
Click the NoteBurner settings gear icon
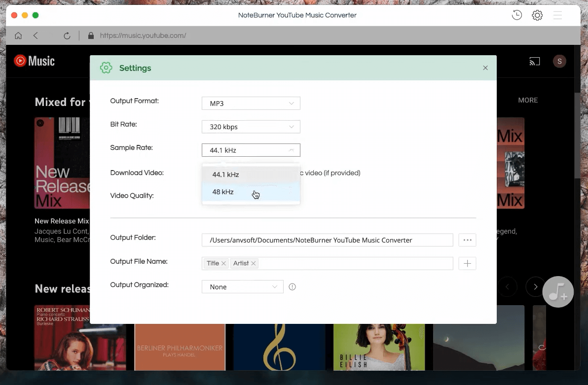537,15
